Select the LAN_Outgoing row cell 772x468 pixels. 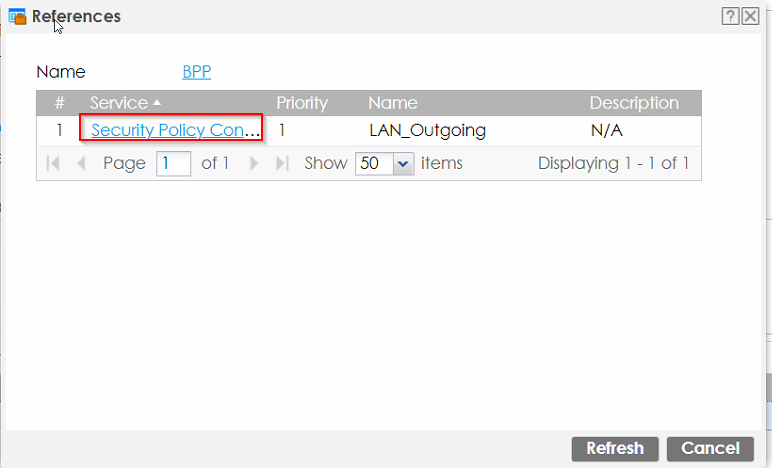(427, 130)
